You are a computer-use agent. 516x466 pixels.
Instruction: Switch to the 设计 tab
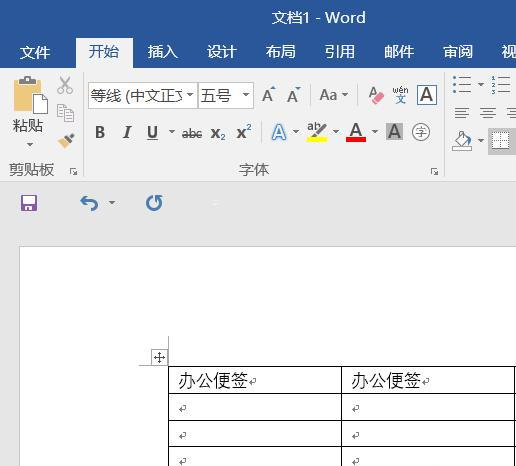[x=222, y=52]
